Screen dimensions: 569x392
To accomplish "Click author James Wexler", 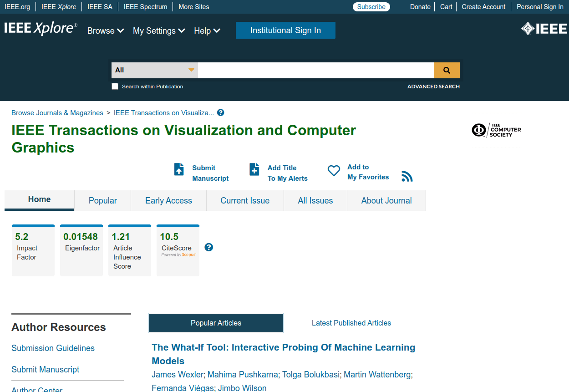I will (178, 375).
